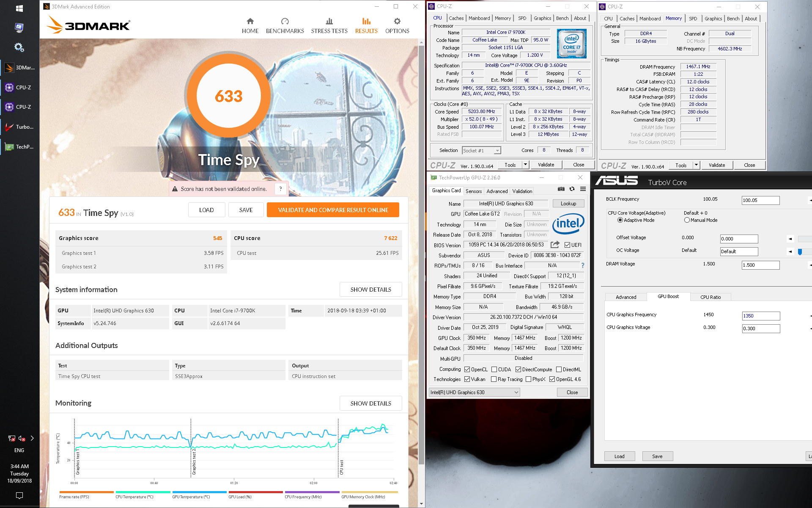The image size is (812, 508).
Task: Open the notification center icon
Action: tap(19, 495)
